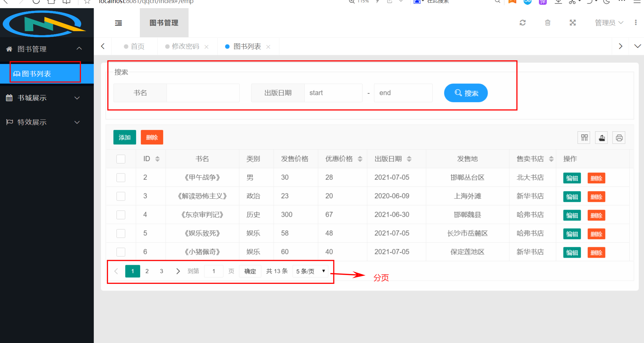Sort by ID using the sort arrows

[x=157, y=159]
